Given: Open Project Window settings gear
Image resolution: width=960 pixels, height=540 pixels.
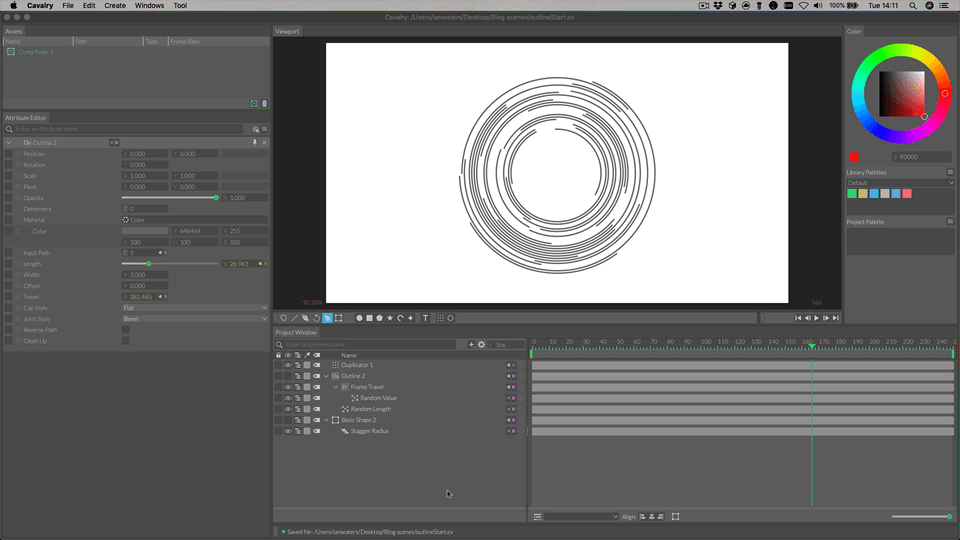Looking at the screenshot, I should pos(482,345).
